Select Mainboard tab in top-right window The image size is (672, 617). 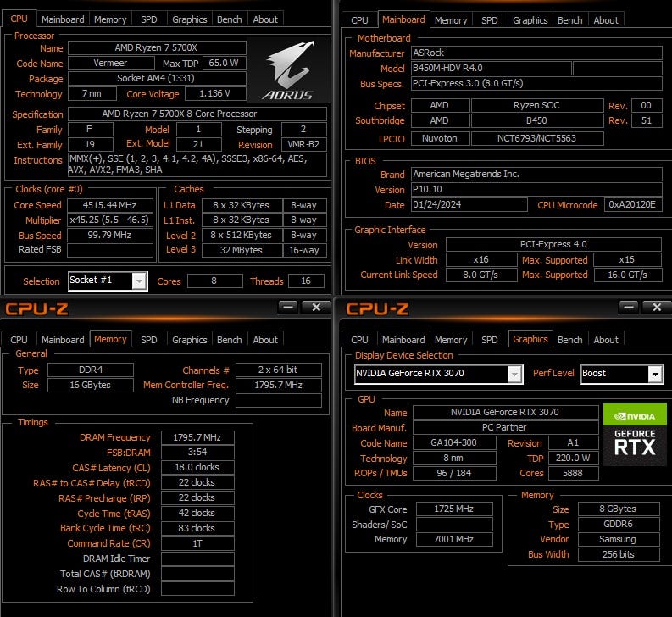403,19
